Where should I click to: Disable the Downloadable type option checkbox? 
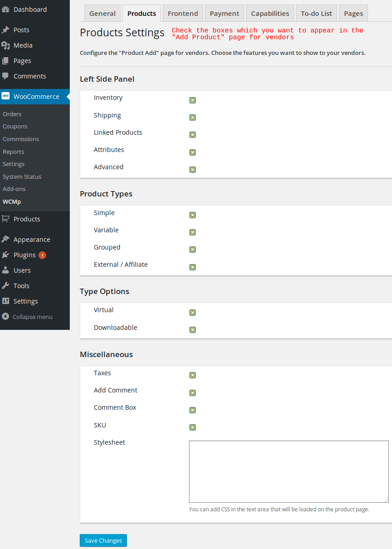coord(193,330)
